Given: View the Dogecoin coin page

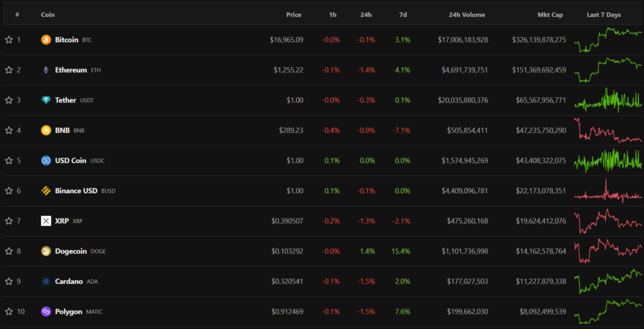Looking at the screenshot, I should tap(70, 252).
